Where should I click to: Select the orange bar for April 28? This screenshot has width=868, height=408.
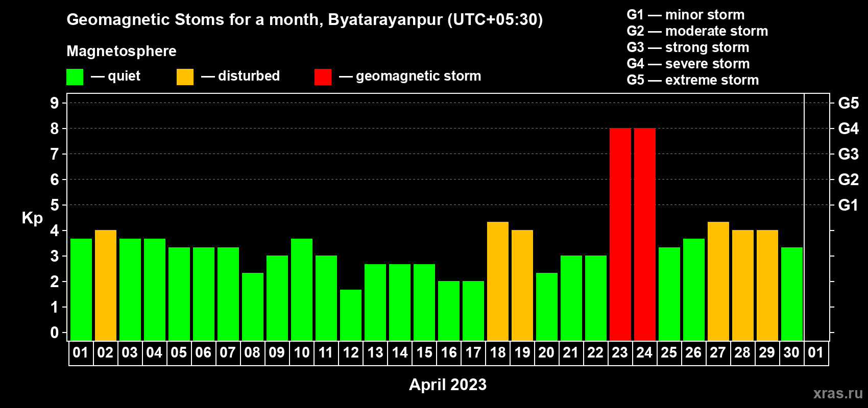tap(743, 285)
